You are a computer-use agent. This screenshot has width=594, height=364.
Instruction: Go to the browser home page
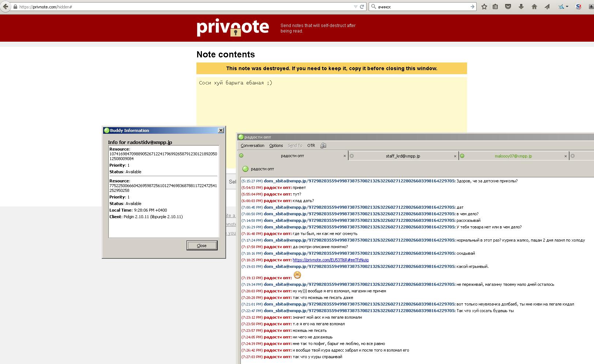534,7
